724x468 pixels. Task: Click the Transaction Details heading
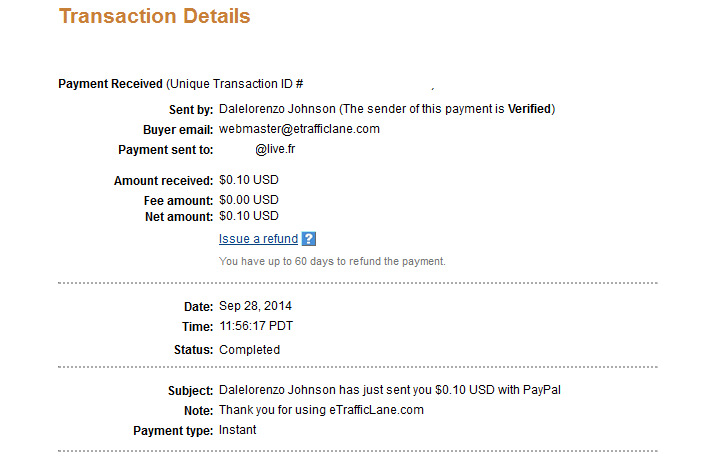(155, 16)
